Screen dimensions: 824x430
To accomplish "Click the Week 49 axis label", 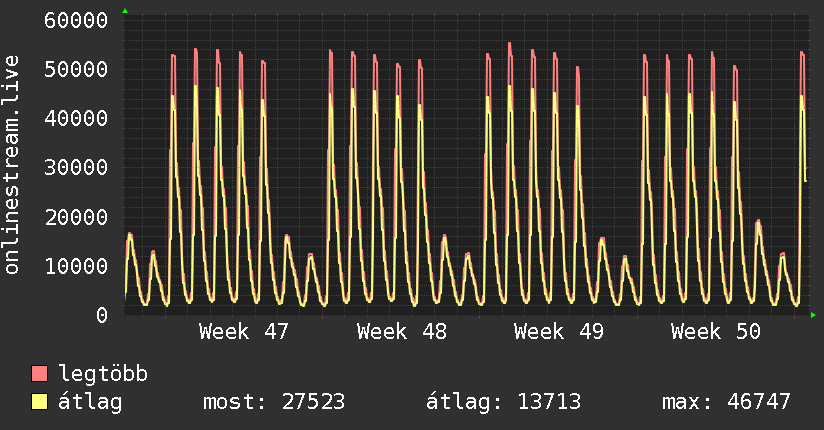I will click(559, 332).
